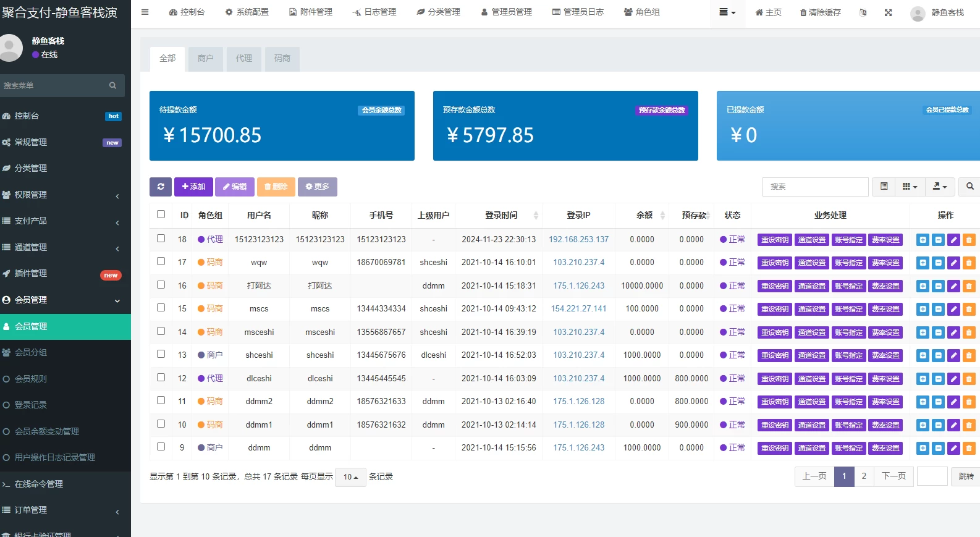
Task: Click the login IP link 192.168.253.137
Action: coord(578,240)
